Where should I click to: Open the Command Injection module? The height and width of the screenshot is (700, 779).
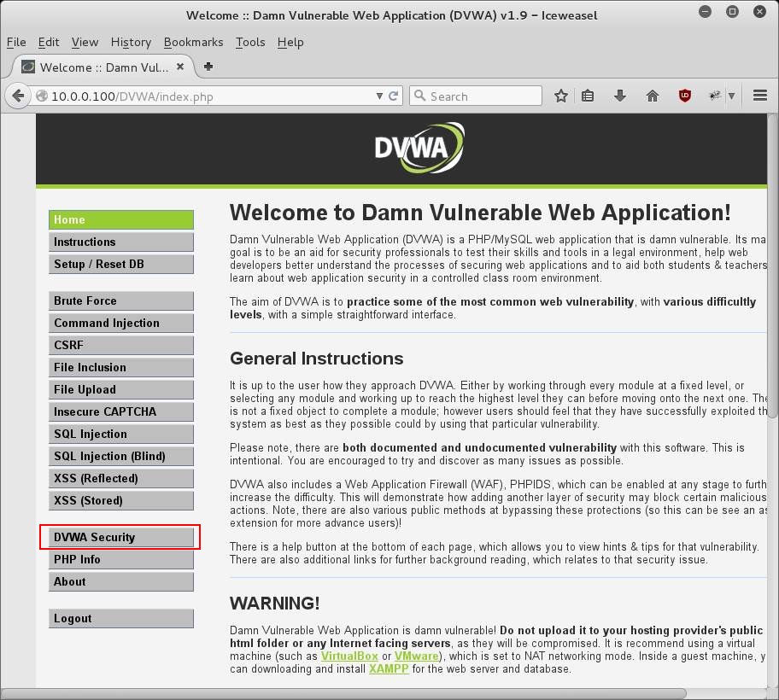(121, 323)
